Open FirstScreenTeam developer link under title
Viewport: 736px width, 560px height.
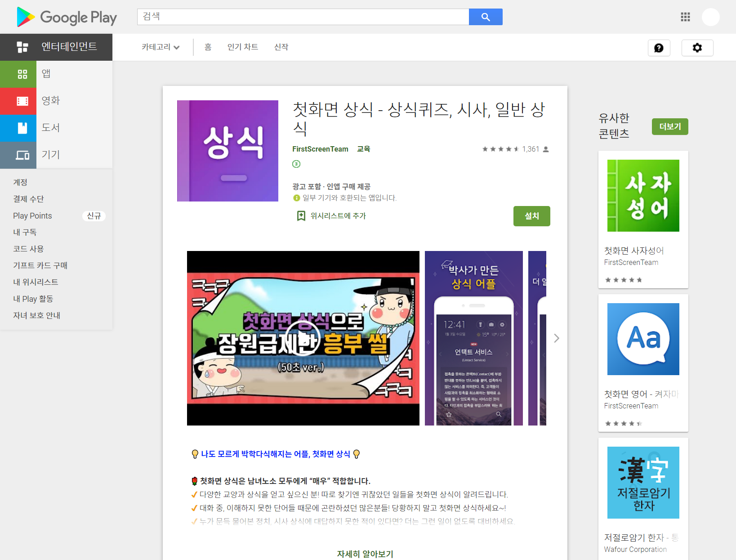pyautogui.click(x=320, y=149)
